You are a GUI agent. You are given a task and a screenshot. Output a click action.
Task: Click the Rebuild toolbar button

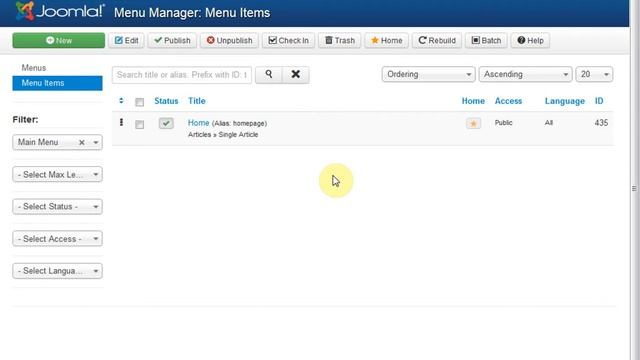coord(437,40)
